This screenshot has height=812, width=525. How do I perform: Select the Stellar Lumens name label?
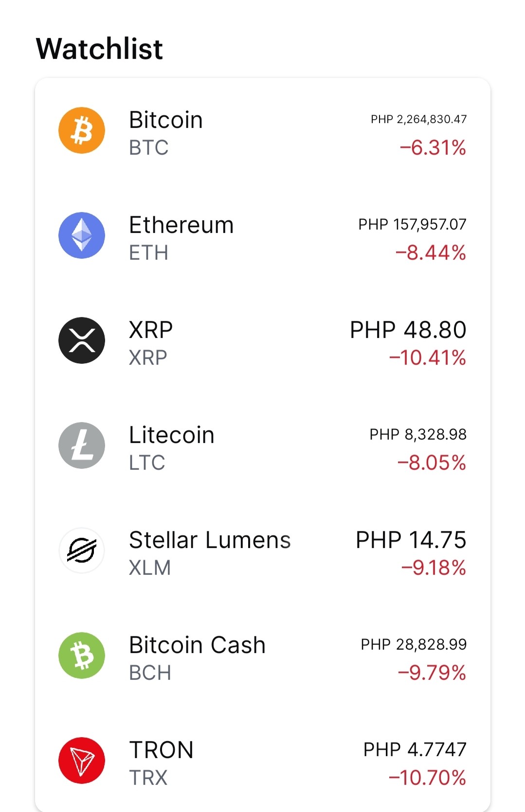[210, 540]
